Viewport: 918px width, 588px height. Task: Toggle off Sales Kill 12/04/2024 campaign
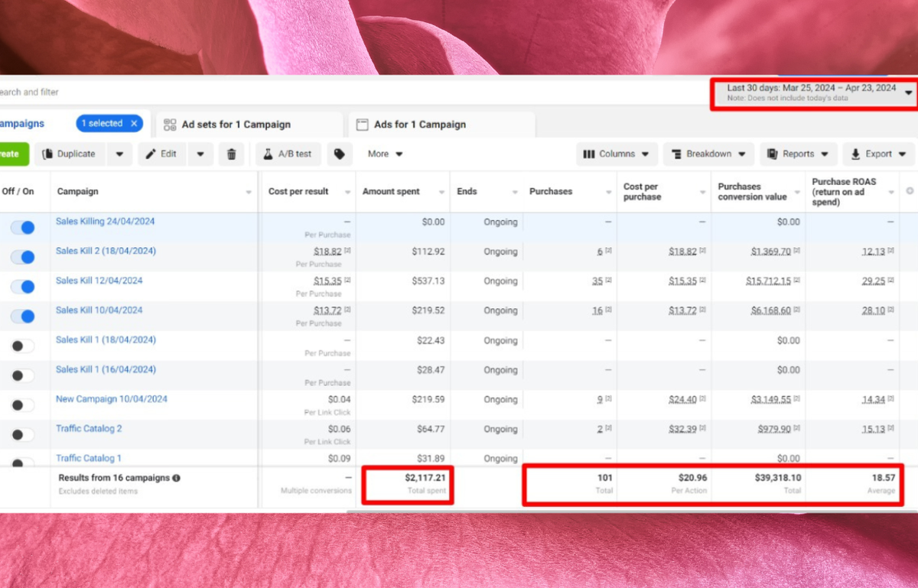[23, 287]
